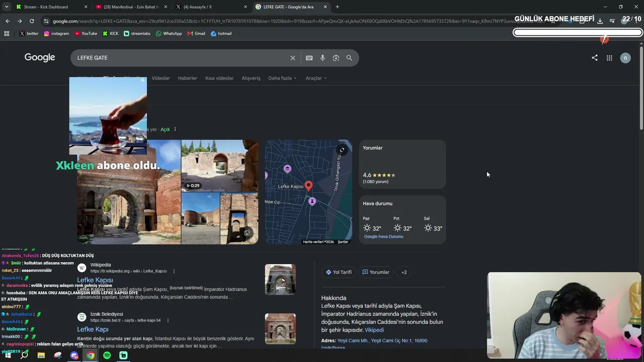The width and height of the screenshot is (644, 362).
Task: Click the magnifier search button
Action: tap(349, 58)
